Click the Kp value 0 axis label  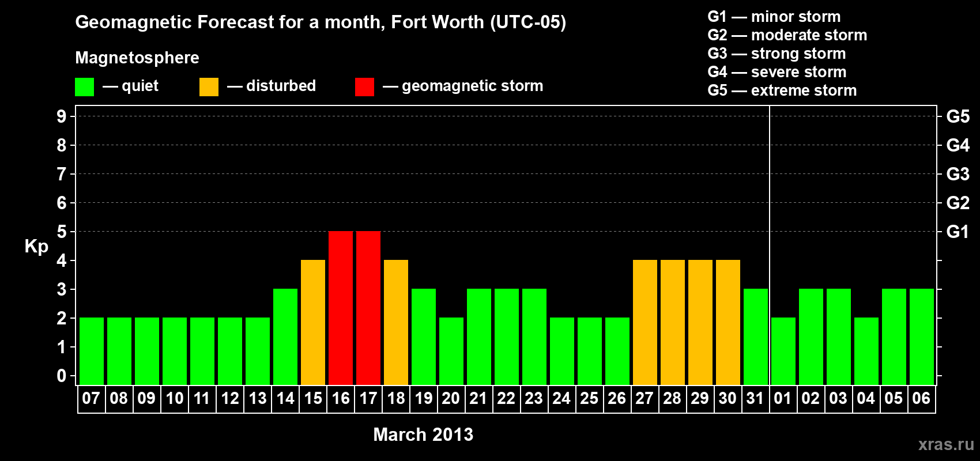pyautogui.click(x=62, y=376)
